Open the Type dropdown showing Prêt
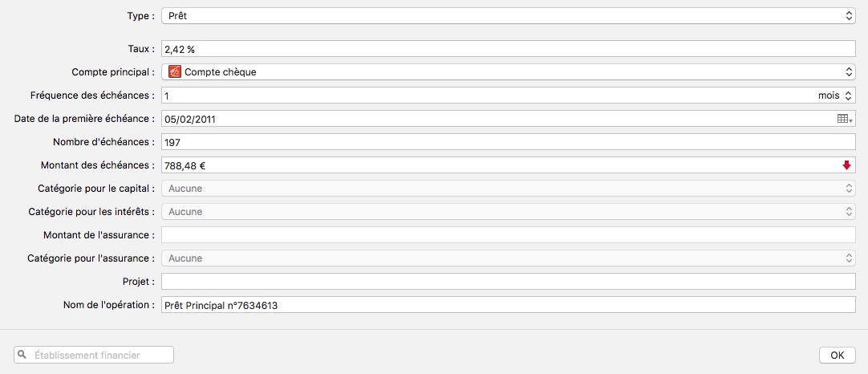Viewport: 868px width, 374px height. 509,15
